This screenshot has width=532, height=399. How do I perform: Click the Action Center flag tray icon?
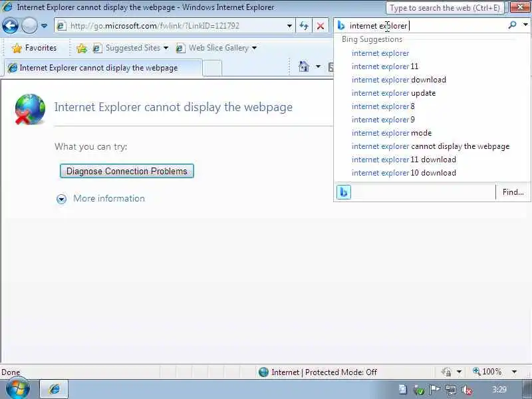click(435, 390)
